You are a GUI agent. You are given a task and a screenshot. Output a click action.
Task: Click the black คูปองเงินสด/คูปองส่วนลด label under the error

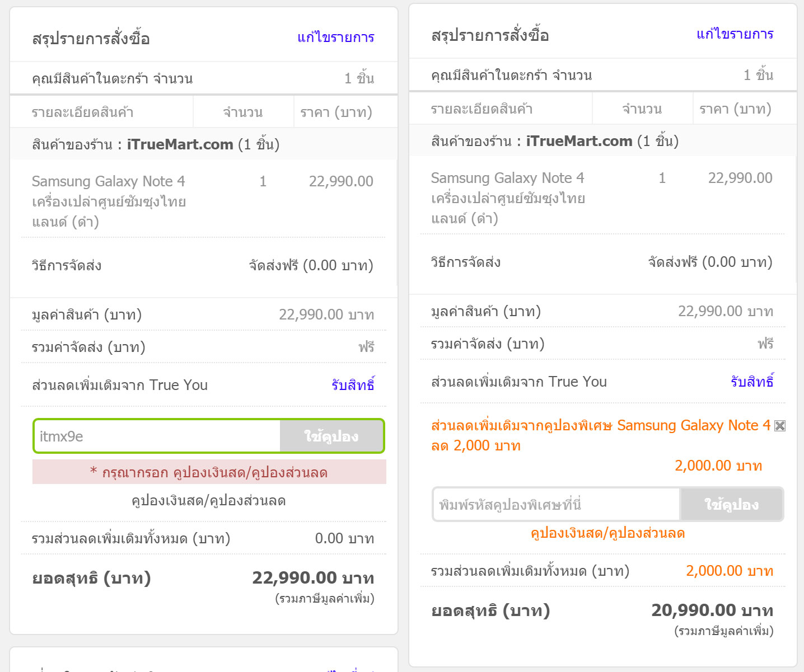point(208,500)
